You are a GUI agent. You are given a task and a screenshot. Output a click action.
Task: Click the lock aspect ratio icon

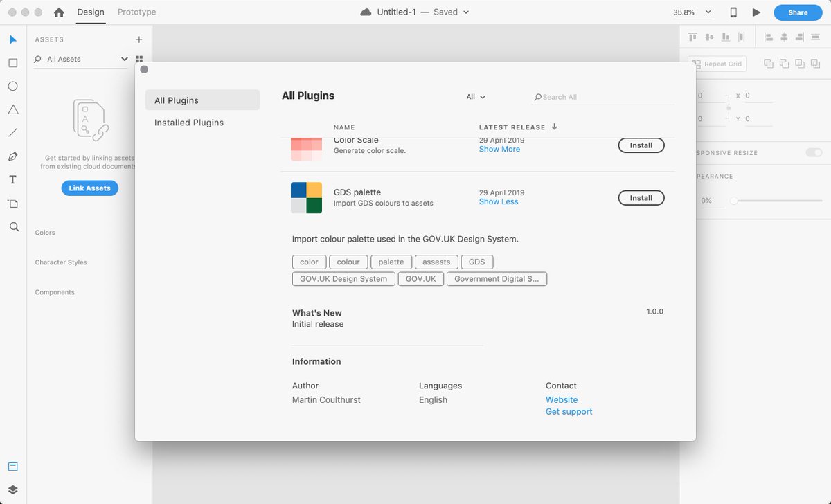click(x=728, y=107)
